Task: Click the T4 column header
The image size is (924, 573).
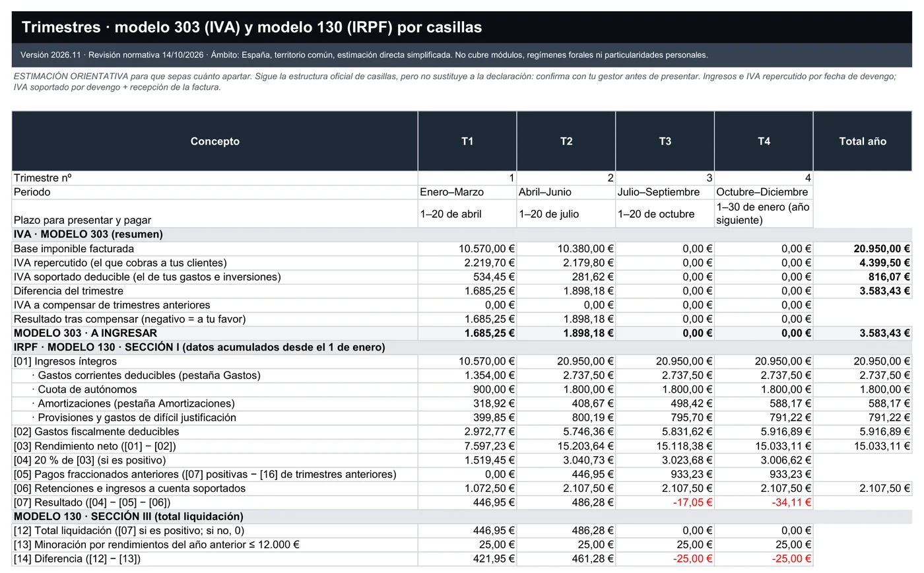Action: point(764,141)
